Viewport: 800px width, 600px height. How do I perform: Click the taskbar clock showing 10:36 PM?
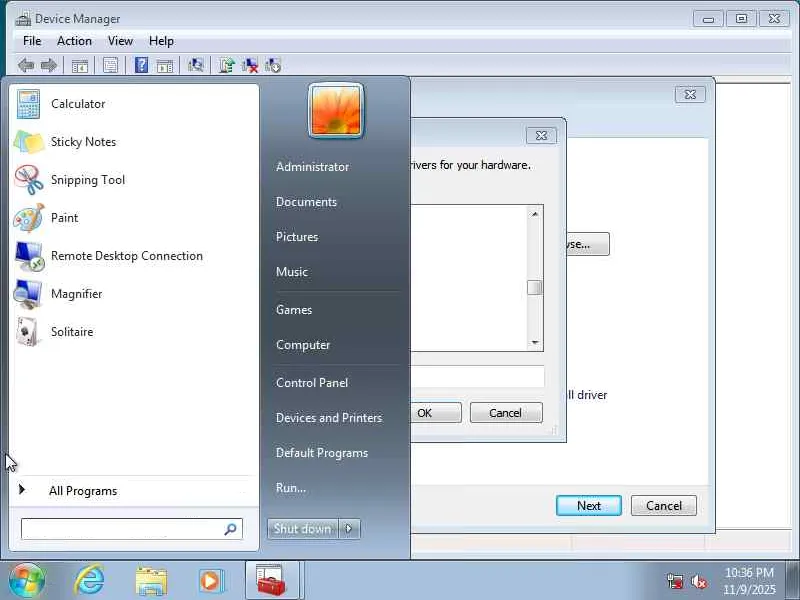[x=749, y=581]
